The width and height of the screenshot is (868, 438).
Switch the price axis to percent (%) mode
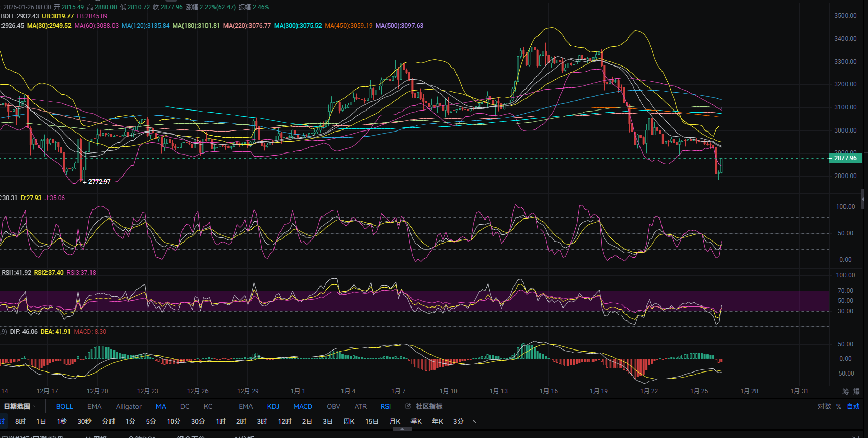839,406
